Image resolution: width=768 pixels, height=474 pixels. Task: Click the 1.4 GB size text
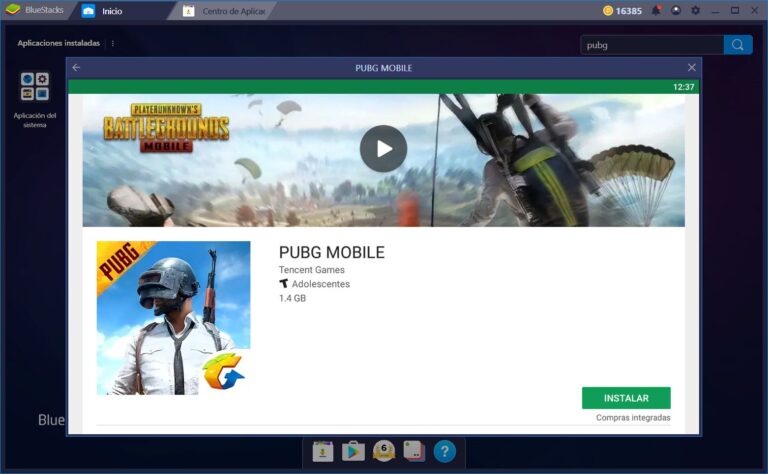(x=292, y=298)
